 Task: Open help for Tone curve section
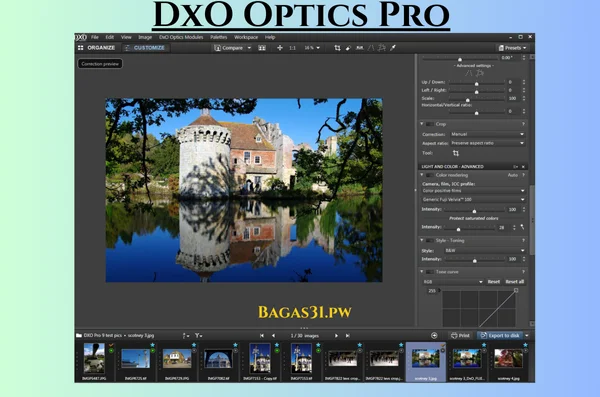(523, 272)
